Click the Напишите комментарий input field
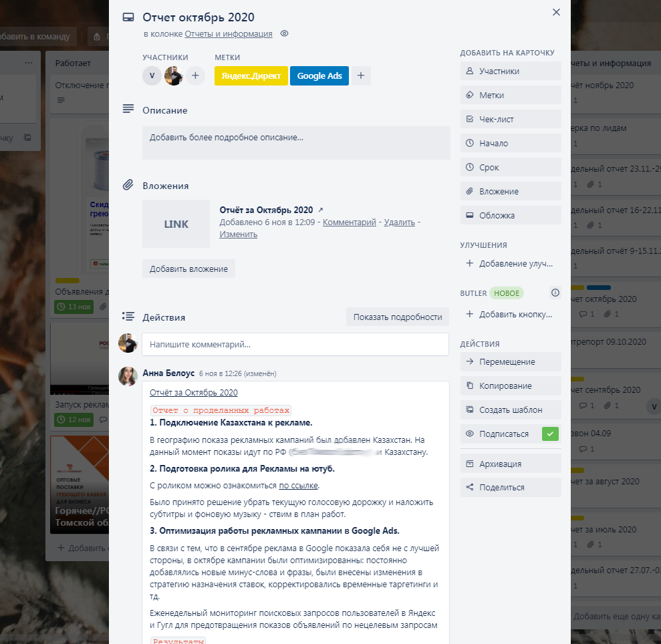661x644 pixels. pyautogui.click(x=295, y=344)
